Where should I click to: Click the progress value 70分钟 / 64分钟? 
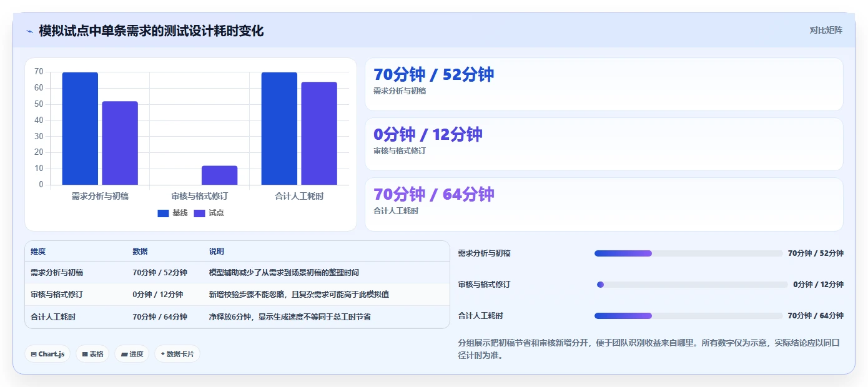816,316
